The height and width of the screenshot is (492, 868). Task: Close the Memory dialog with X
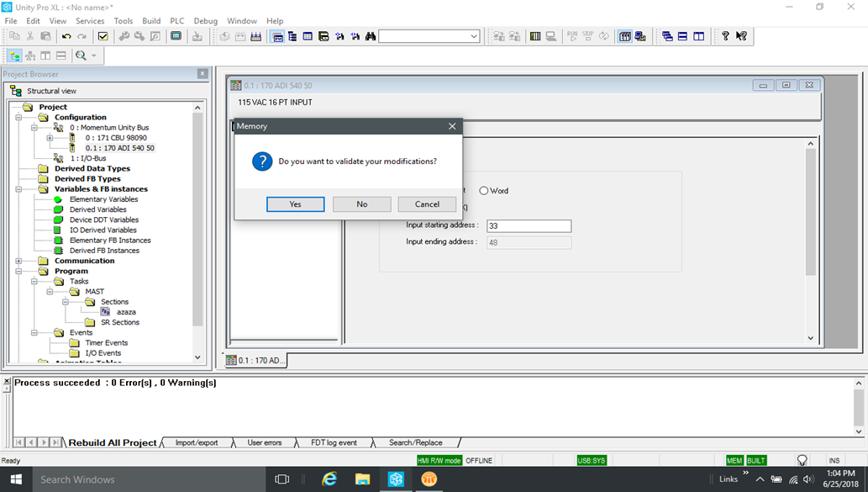tap(452, 126)
